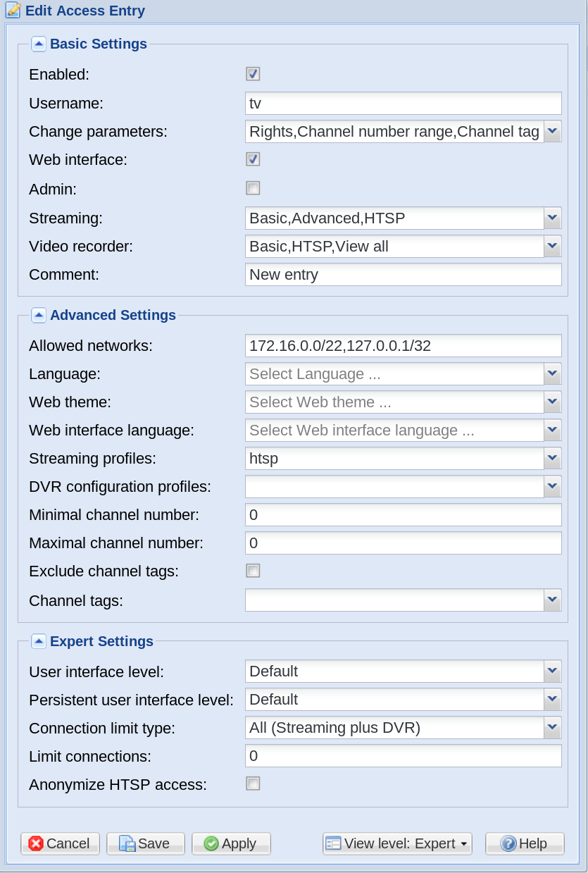Expand the Streaming profiles dropdown arrow
Image resolution: width=588 pixels, height=873 pixels.
pyautogui.click(x=553, y=458)
